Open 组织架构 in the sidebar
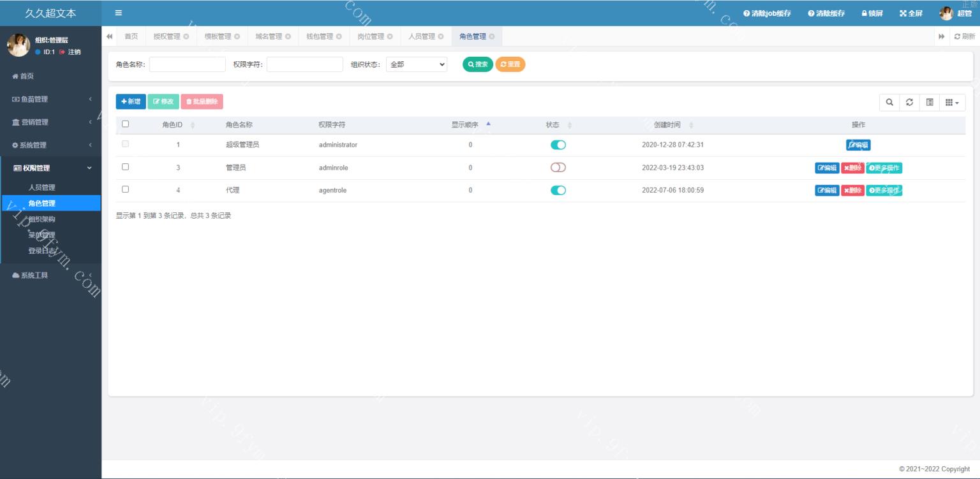980x479 pixels. click(x=42, y=219)
